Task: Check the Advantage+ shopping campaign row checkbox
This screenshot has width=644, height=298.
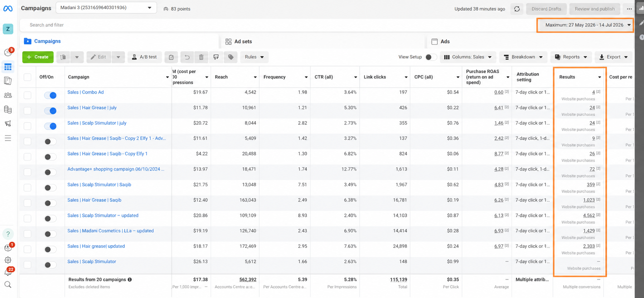Action: point(27,172)
